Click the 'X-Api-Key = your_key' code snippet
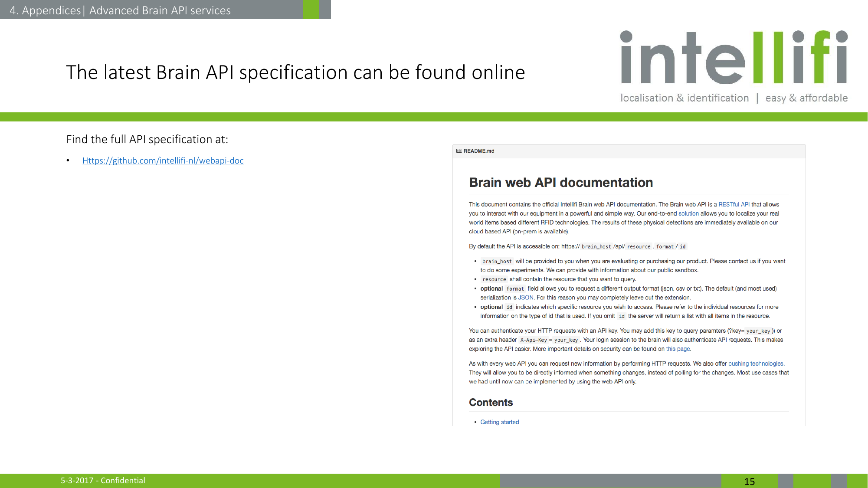Viewport: 868px width, 488px height. tap(549, 340)
